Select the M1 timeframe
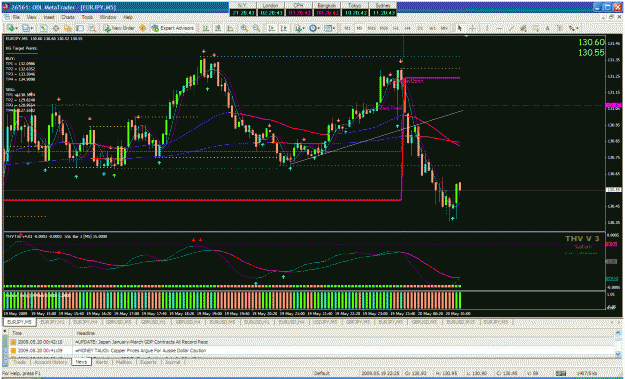Image resolution: width=625 pixels, height=379 pixels. 348,28
